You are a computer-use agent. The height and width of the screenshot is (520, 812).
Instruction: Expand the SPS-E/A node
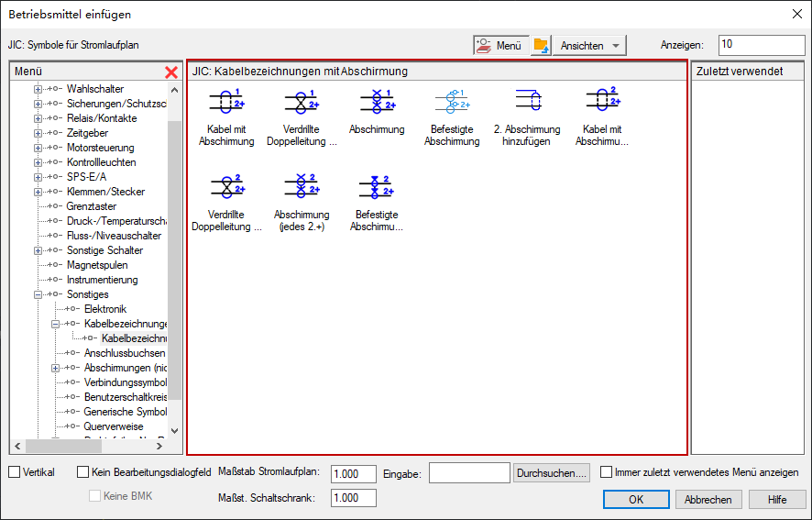pos(38,177)
